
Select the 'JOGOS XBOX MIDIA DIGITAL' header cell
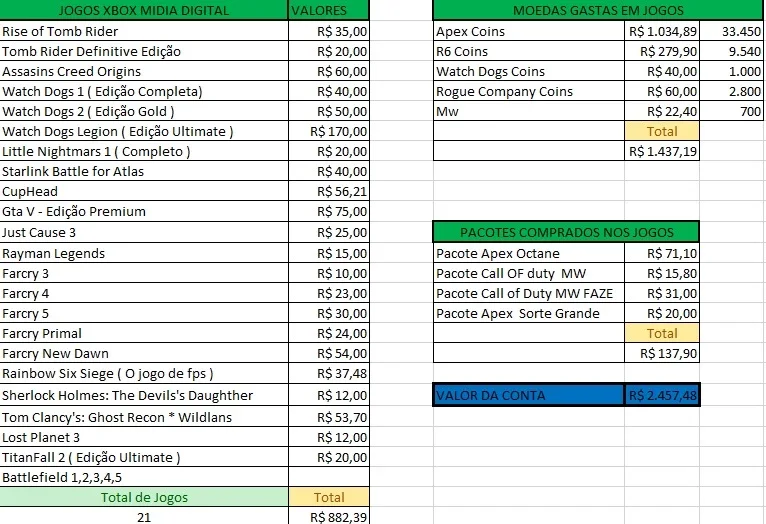(x=144, y=10)
